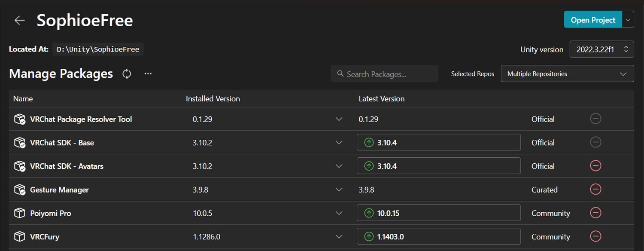This screenshot has width=644, height=251.
Task: Open the Multiple Repositories dropdown
Action: click(567, 74)
